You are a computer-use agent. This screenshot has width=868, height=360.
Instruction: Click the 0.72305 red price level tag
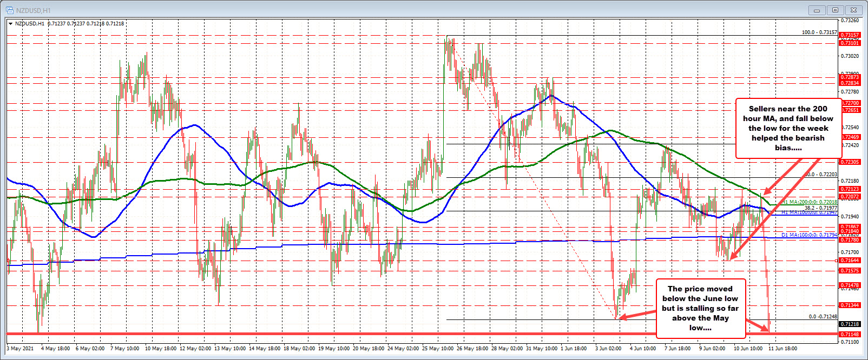[x=850, y=162]
